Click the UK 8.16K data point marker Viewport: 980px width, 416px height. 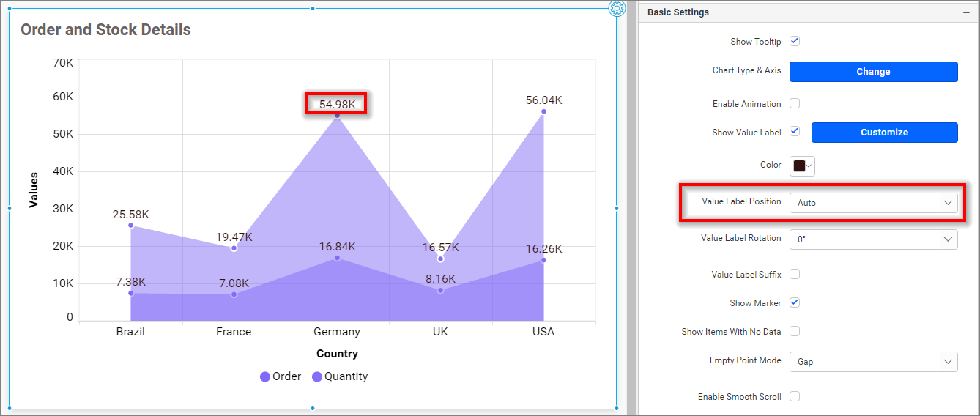pos(440,291)
